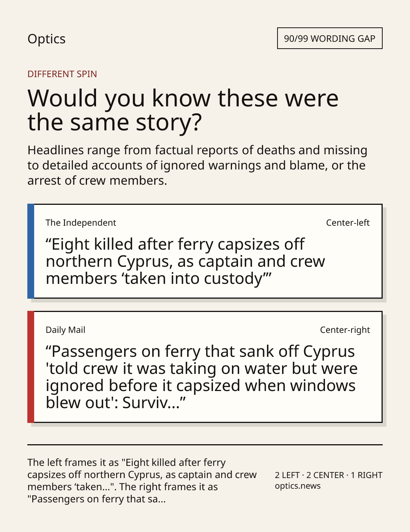The width and height of the screenshot is (410, 532).
Task: Click the Center-left bias label
Action: (x=348, y=223)
